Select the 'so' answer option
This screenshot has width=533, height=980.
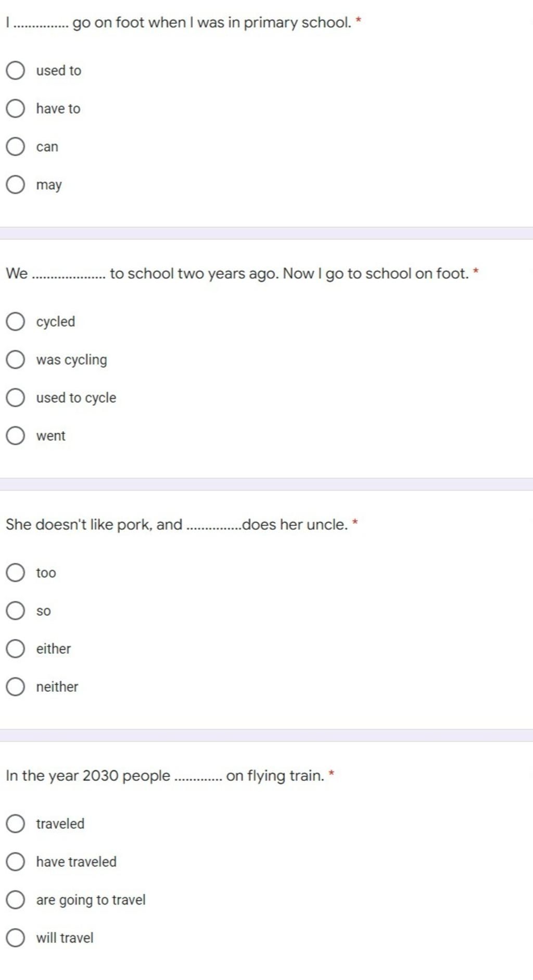(16, 610)
